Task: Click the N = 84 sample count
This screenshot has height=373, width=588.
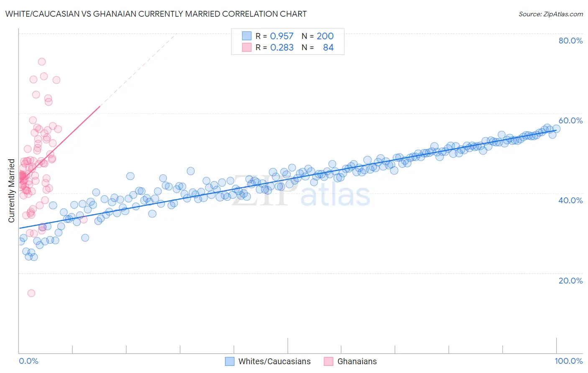Action: tap(317, 47)
